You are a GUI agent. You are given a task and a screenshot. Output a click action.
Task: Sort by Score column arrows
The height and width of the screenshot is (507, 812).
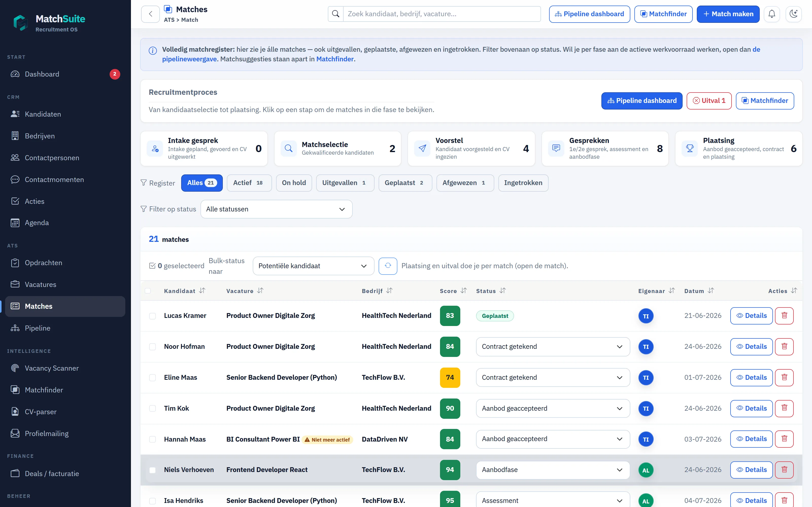click(464, 291)
